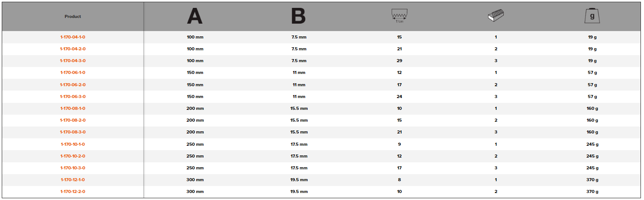This screenshot has height=200, width=644.
Task: Open product link 1-170-12-2-0
Action: 73,192
